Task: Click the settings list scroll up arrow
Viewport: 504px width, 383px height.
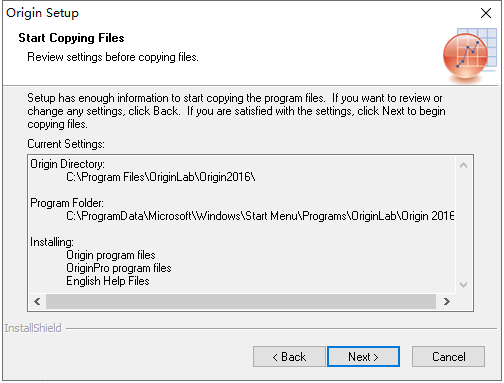Action: (463, 165)
